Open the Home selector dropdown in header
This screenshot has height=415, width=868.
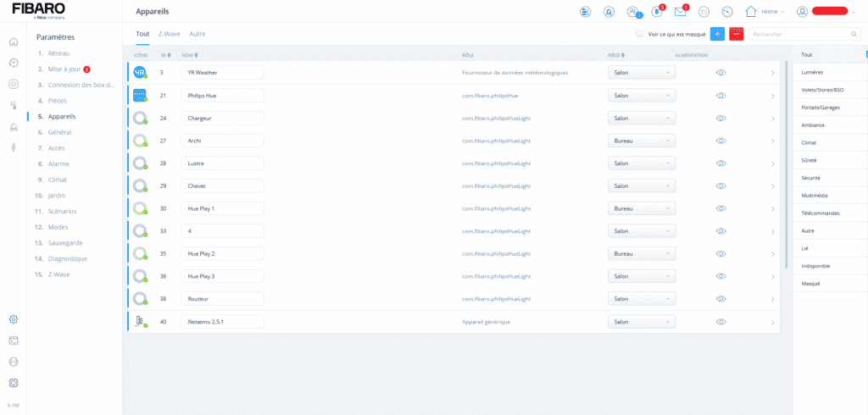(766, 12)
